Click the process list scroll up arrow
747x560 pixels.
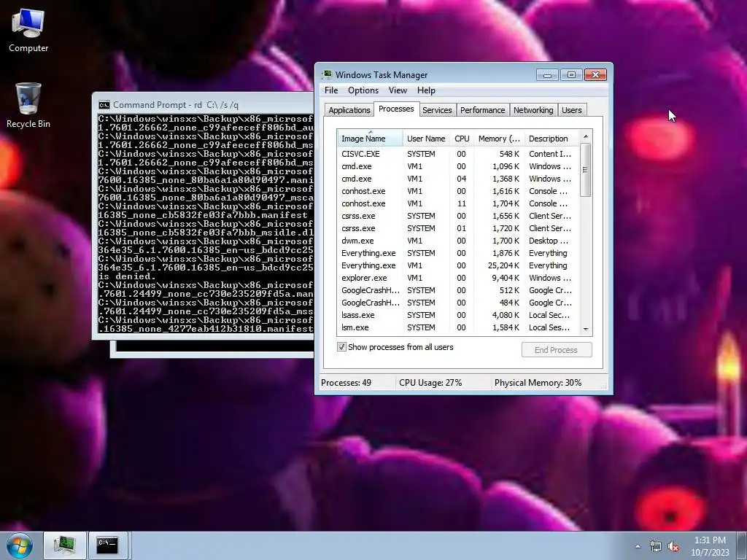pos(586,136)
